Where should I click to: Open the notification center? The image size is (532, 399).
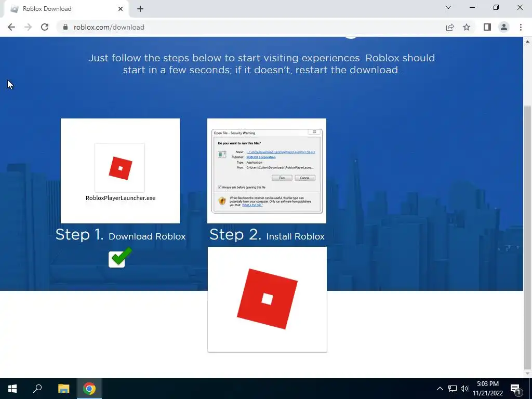515,389
